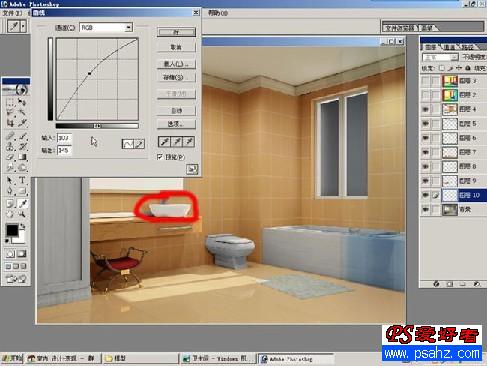
Task: Open the File menu
Action: point(12,13)
